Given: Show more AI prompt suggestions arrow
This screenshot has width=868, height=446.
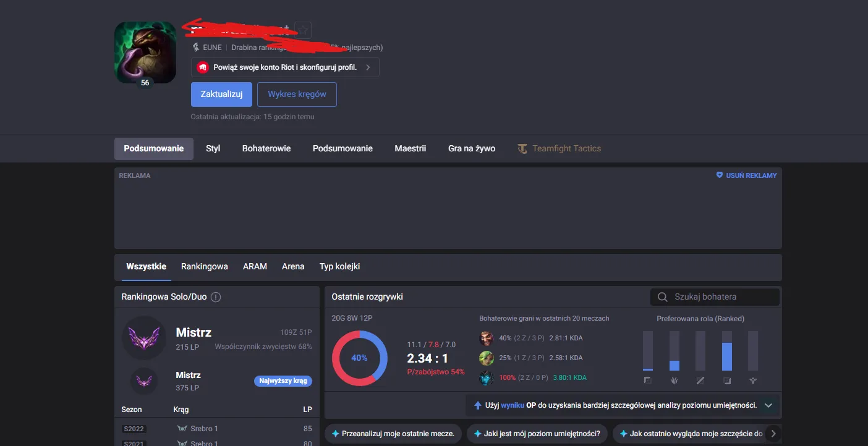Looking at the screenshot, I should coord(773,434).
